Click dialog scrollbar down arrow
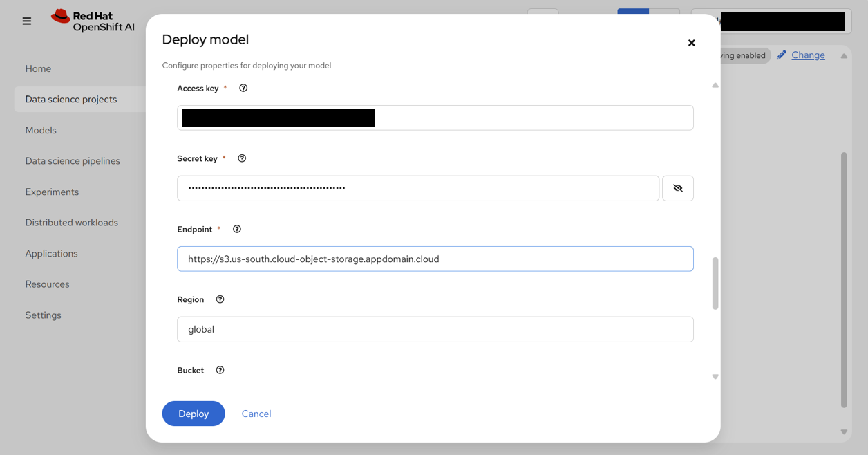This screenshot has width=868, height=455. tap(715, 377)
